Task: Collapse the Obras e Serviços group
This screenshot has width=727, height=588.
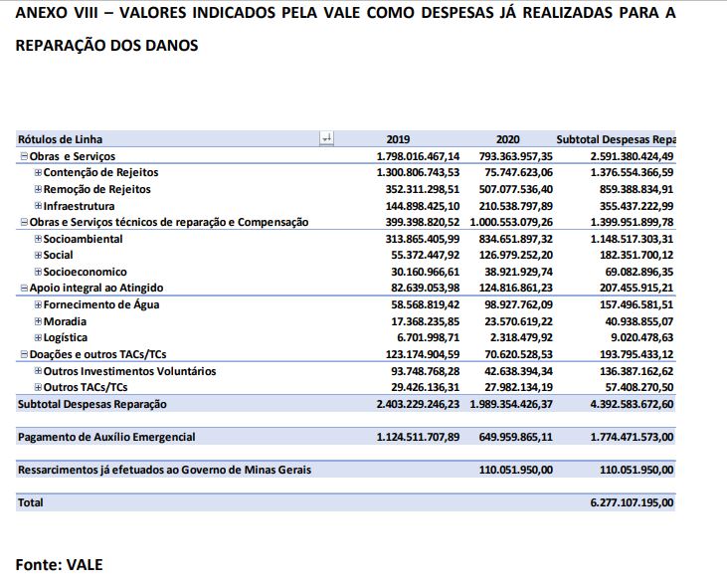Action: [x=24, y=157]
